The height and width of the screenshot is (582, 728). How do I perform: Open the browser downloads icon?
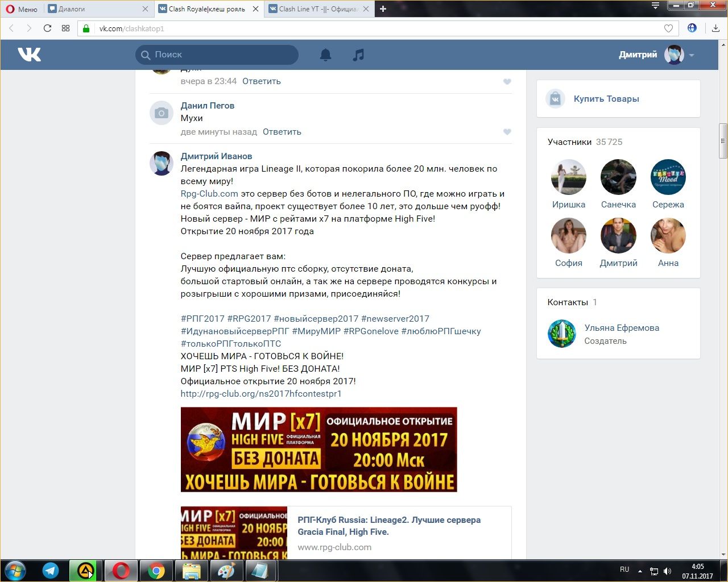point(715,28)
